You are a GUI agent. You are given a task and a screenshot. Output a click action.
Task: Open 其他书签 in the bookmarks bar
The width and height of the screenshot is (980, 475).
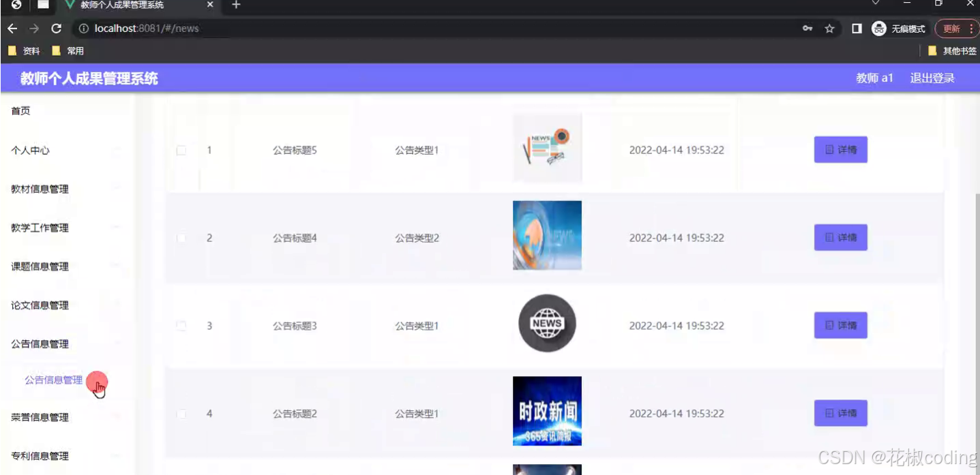pyautogui.click(x=957, y=50)
